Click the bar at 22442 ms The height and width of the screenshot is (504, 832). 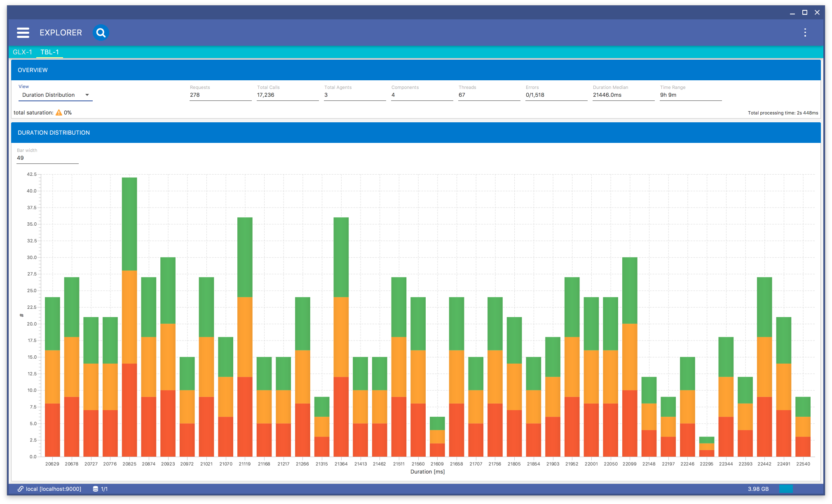[764, 367]
